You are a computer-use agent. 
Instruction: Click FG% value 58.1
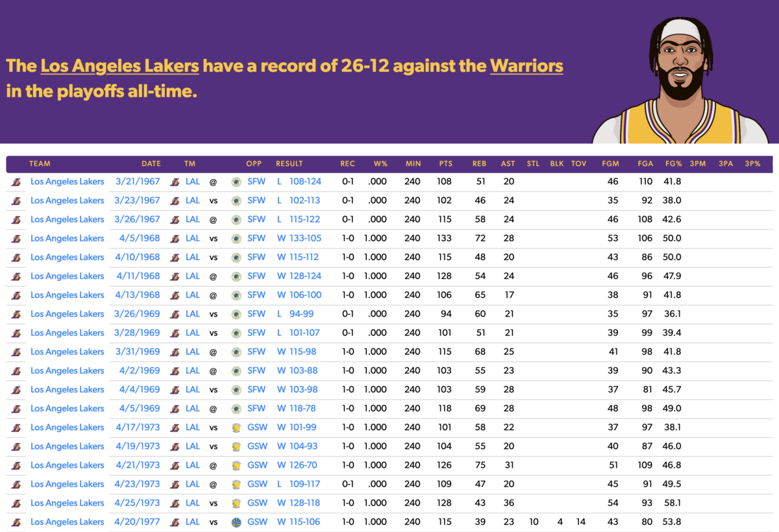pos(672,503)
